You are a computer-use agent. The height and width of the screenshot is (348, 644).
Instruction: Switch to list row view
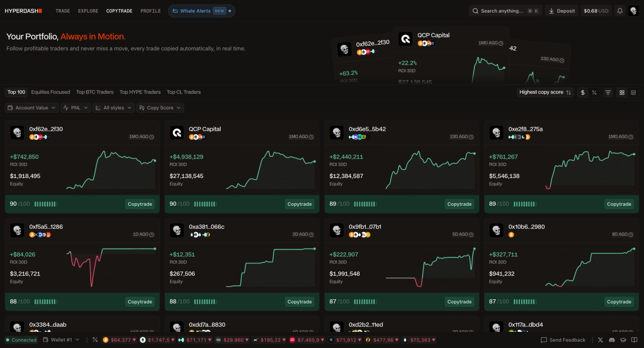[633, 93]
